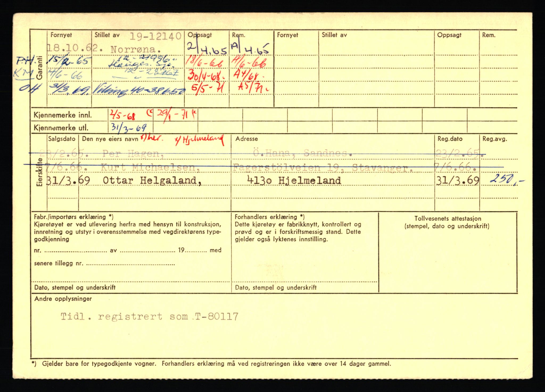Click the crossed-out address Fagerstölveien 19, Stavanger
Screen dimensions: 545x392
(323, 168)
